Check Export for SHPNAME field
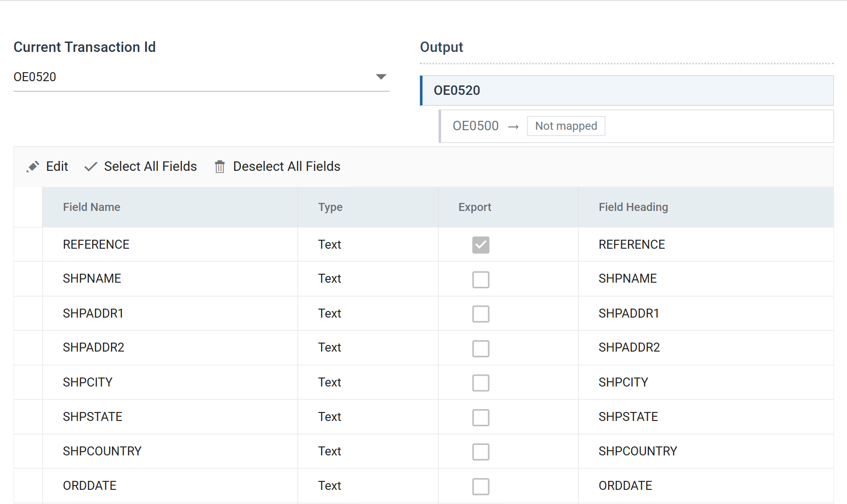847x504 pixels. coord(481,279)
